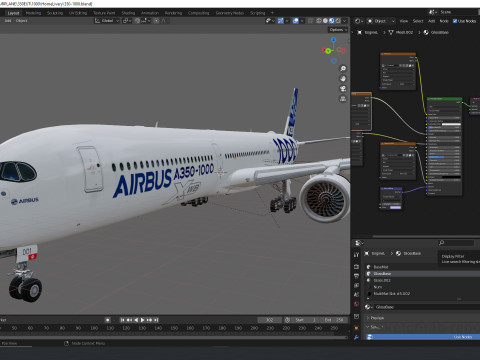
Task: Switch to wireframe viewport shading
Action: 319,21
